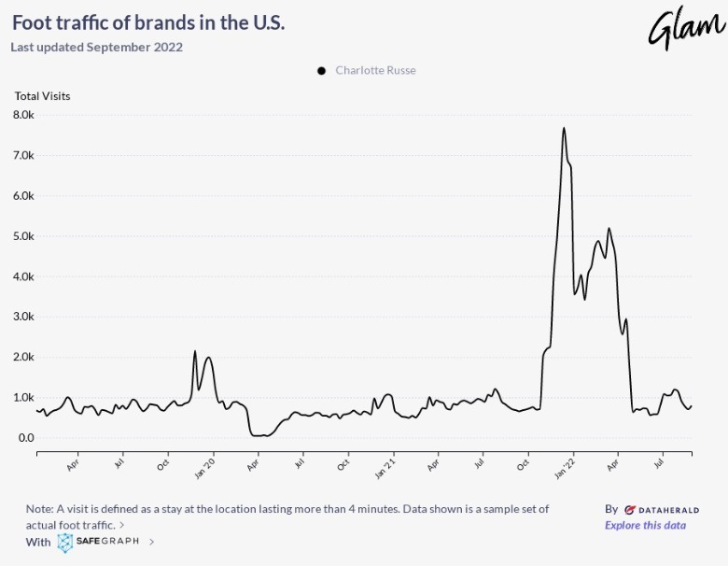Click the chart title text
728x566 pixels.
(x=148, y=22)
